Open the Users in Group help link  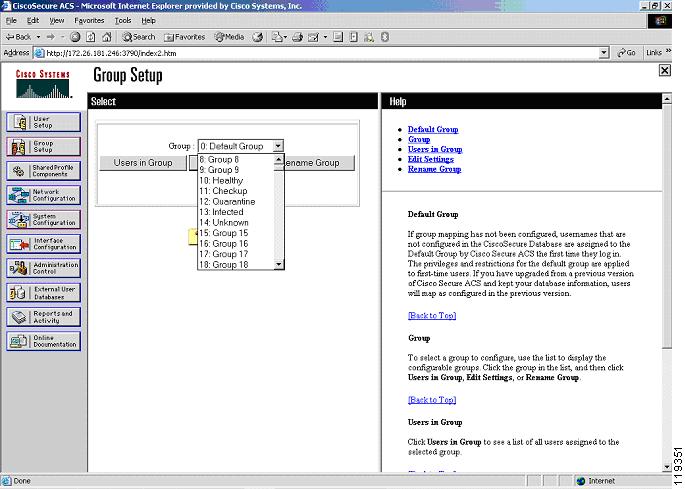click(x=435, y=149)
